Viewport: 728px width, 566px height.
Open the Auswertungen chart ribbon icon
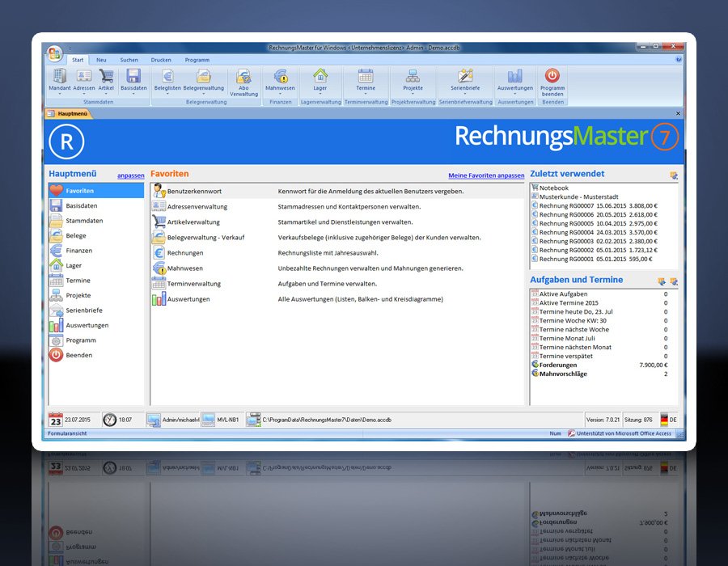point(515,76)
